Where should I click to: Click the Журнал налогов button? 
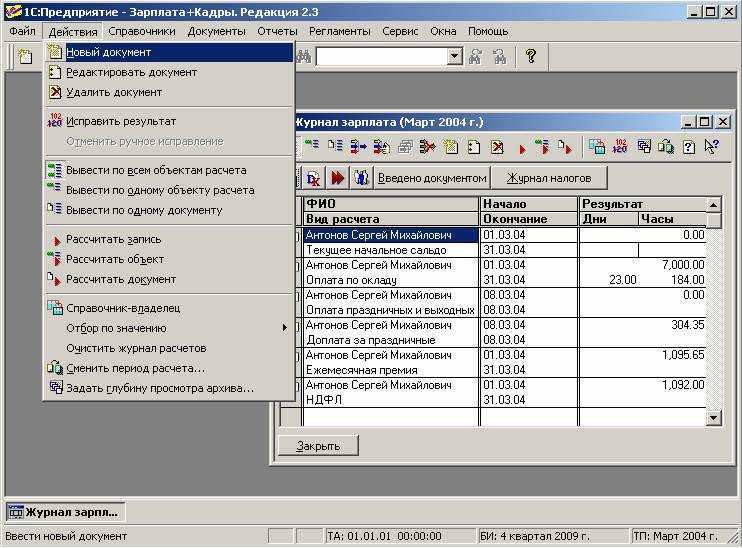pos(549,178)
